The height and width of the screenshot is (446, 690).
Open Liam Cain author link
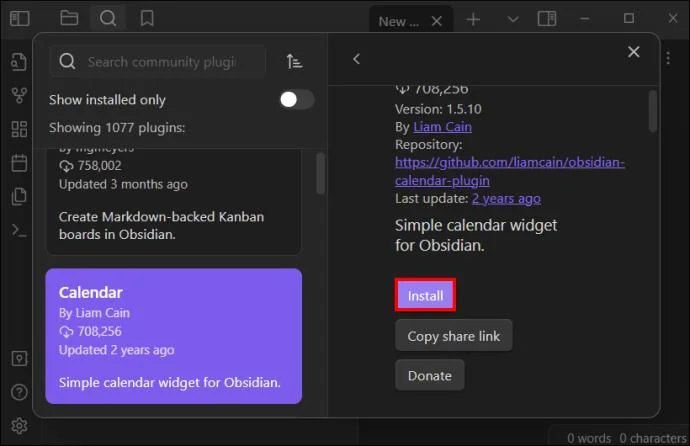(x=442, y=127)
